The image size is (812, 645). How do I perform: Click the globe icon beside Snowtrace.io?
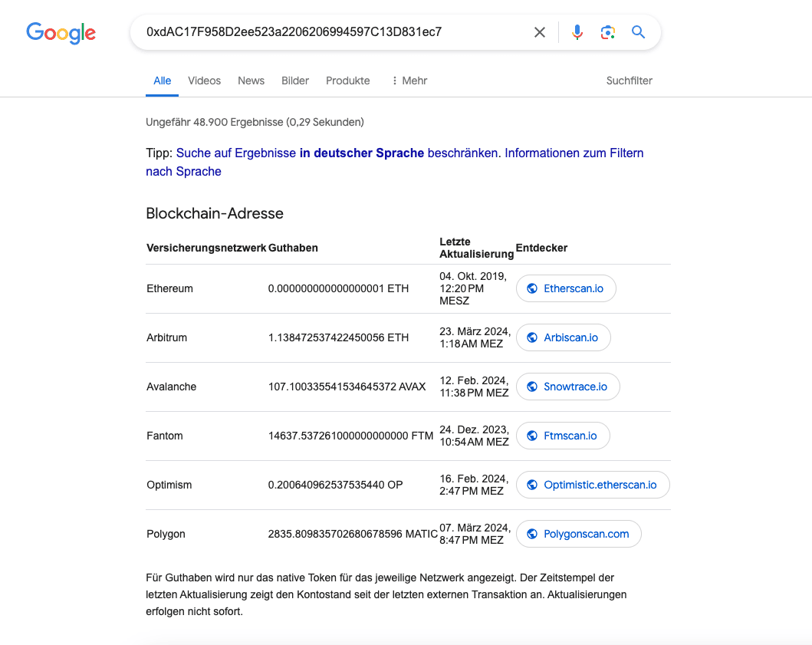click(532, 387)
